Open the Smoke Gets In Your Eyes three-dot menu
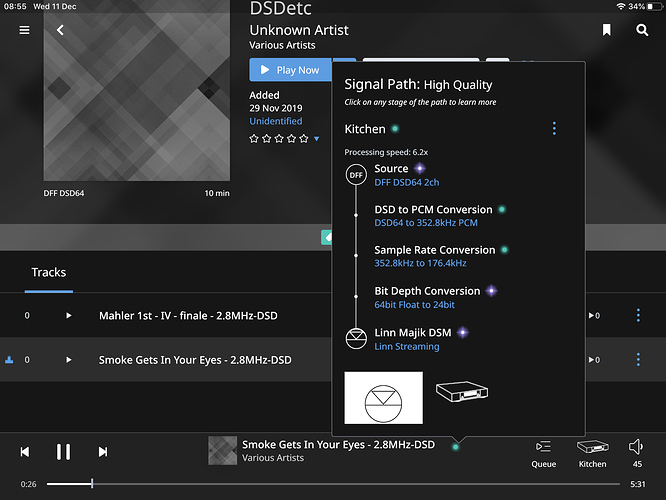The height and width of the screenshot is (500, 666). 638,359
